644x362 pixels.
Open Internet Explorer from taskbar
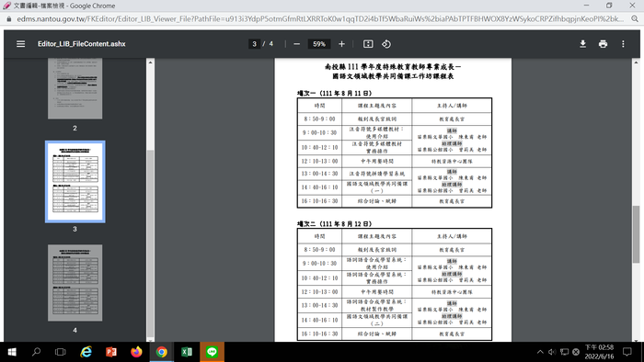pos(86,352)
